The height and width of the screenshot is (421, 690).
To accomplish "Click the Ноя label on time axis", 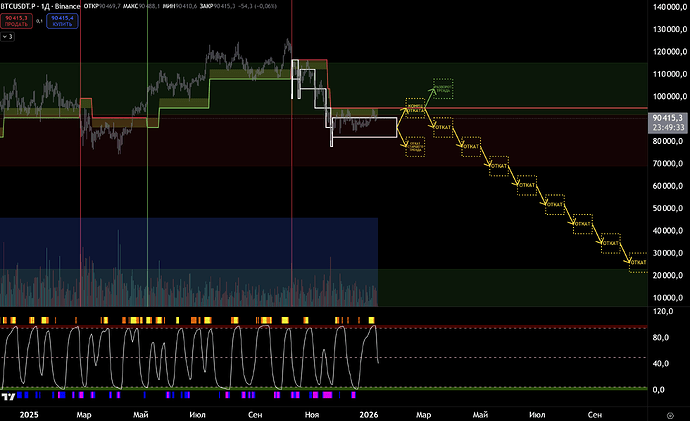I will pos(312,412).
